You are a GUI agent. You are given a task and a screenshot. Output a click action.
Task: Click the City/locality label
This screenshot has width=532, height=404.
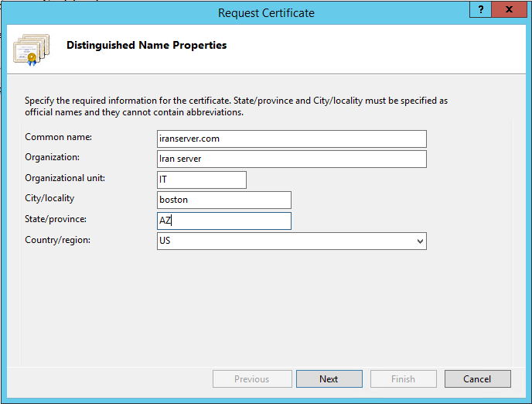[x=49, y=198]
